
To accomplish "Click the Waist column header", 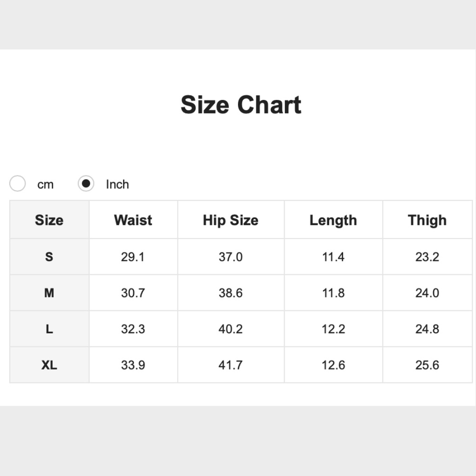I will tap(133, 220).
